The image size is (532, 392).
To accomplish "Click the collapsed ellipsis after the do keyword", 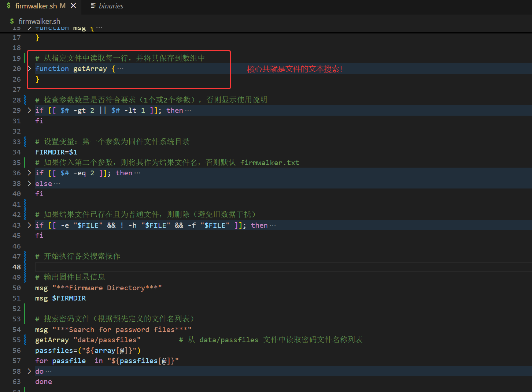I will (48, 372).
